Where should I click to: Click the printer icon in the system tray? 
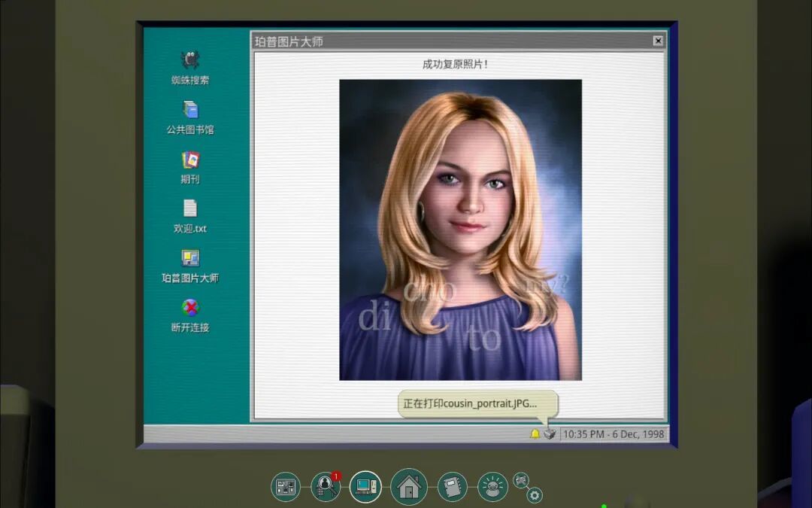pyautogui.click(x=550, y=433)
